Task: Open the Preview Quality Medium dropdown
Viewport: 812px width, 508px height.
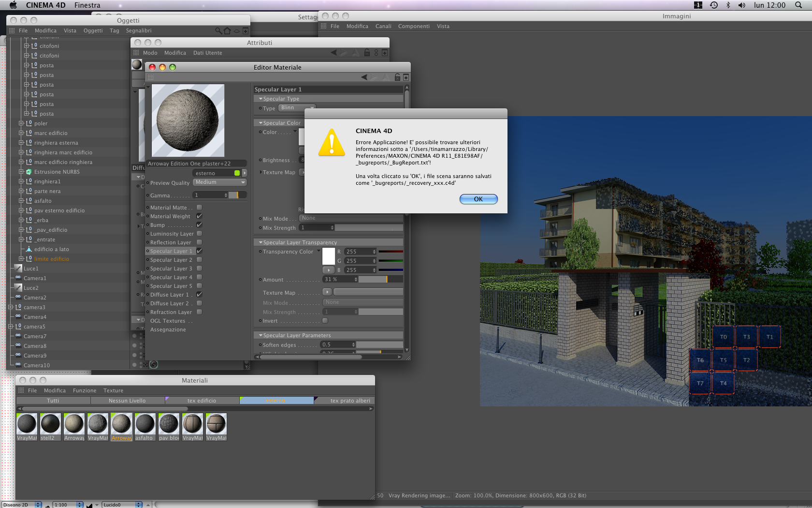Action: pos(220,182)
